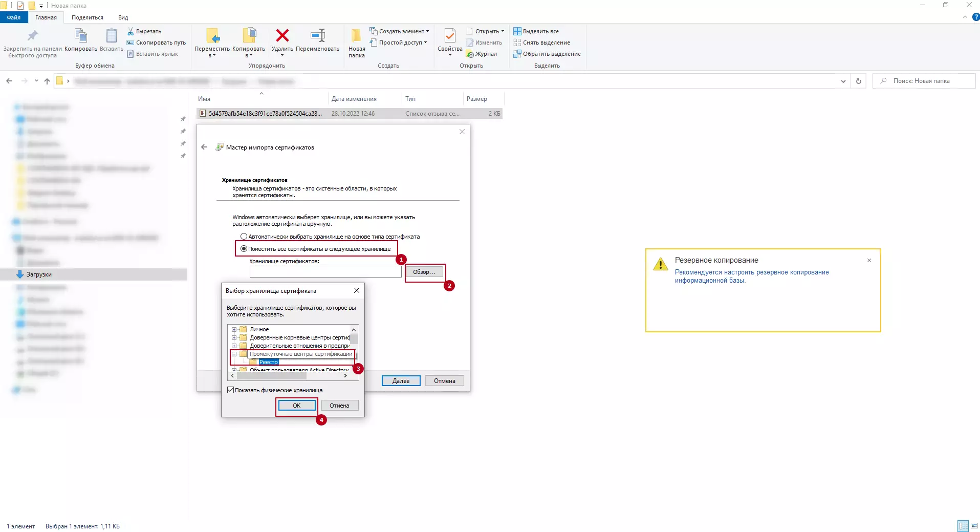Image resolution: width=980 pixels, height=532 pixels.
Task: Open Простой доступ dropdown
Action: 398,42
